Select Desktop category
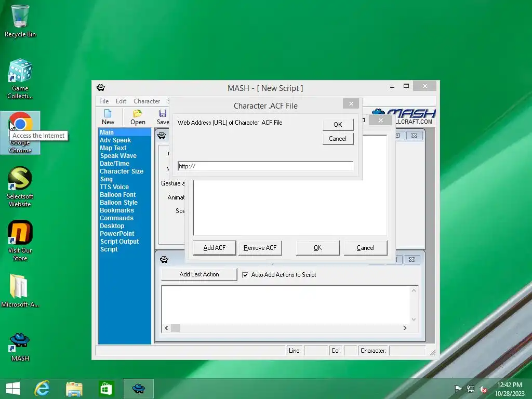 (125, 226)
